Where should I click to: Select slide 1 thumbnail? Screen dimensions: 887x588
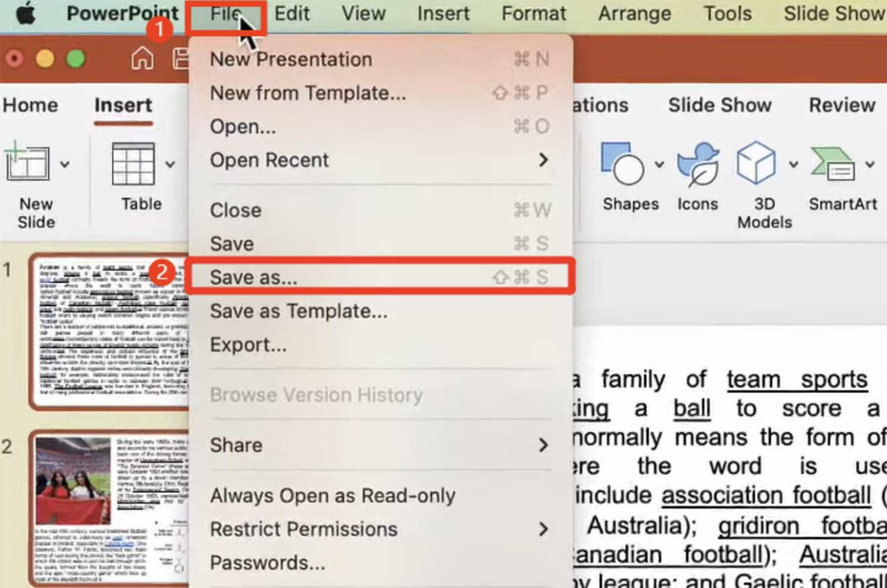click(x=109, y=331)
